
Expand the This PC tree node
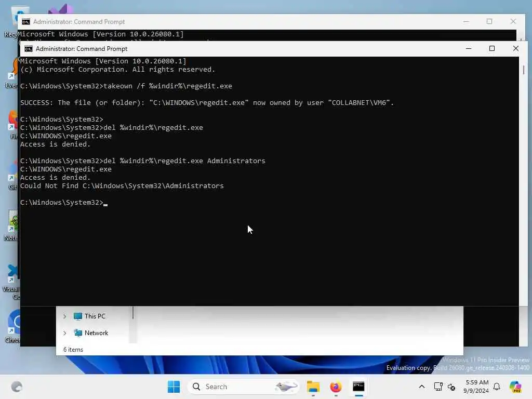64,316
